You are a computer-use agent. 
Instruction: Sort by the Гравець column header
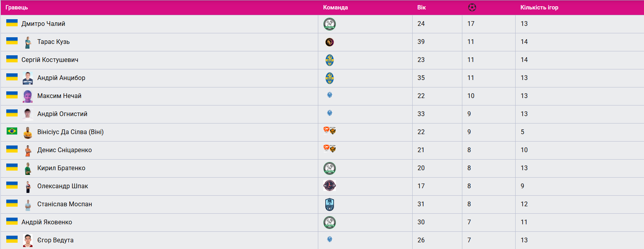(17, 7)
